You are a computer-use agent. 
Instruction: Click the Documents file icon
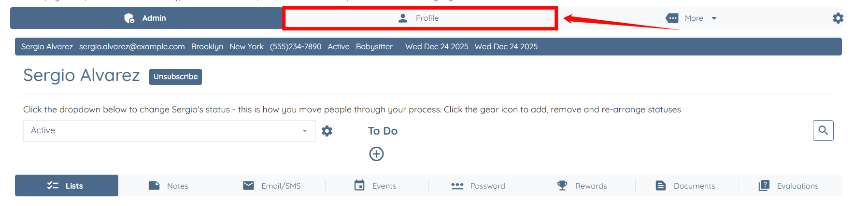(661, 186)
